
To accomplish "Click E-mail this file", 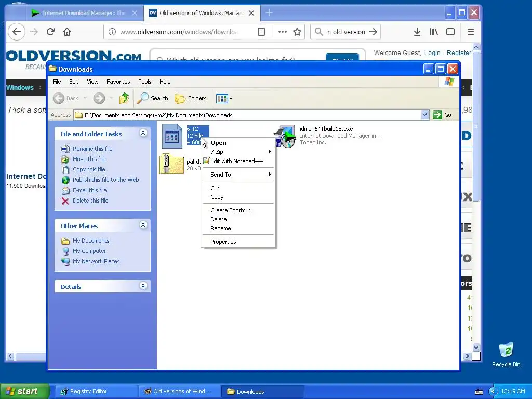I will click(89, 190).
